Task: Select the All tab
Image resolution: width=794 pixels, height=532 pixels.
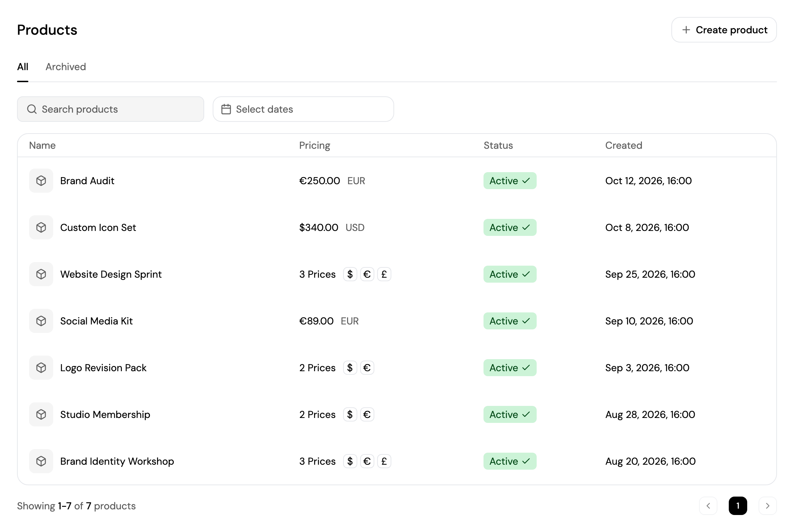Action: click(x=23, y=67)
